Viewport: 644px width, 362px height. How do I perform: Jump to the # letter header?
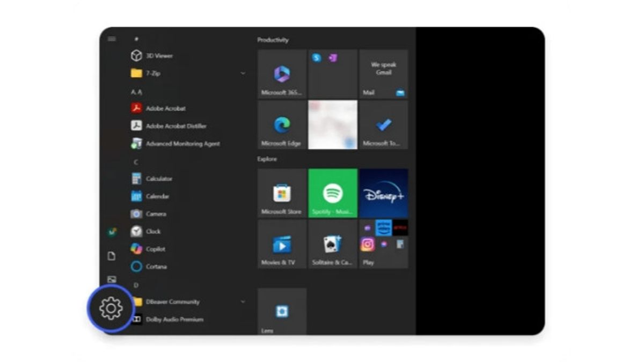coord(136,39)
